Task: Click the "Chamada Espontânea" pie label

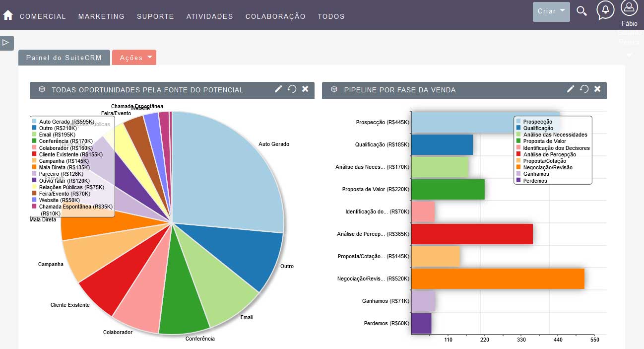Action: click(x=137, y=106)
